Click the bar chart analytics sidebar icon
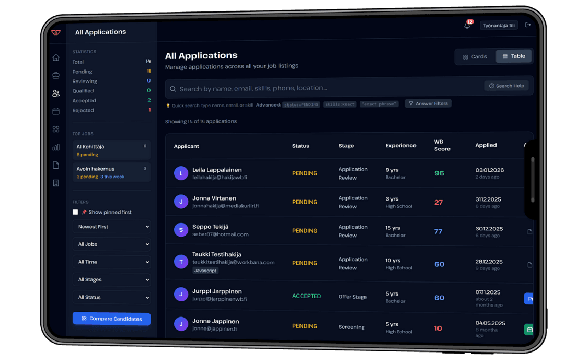Image resolution: width=588 pixels, height=364 pixels. coord(56,147)
